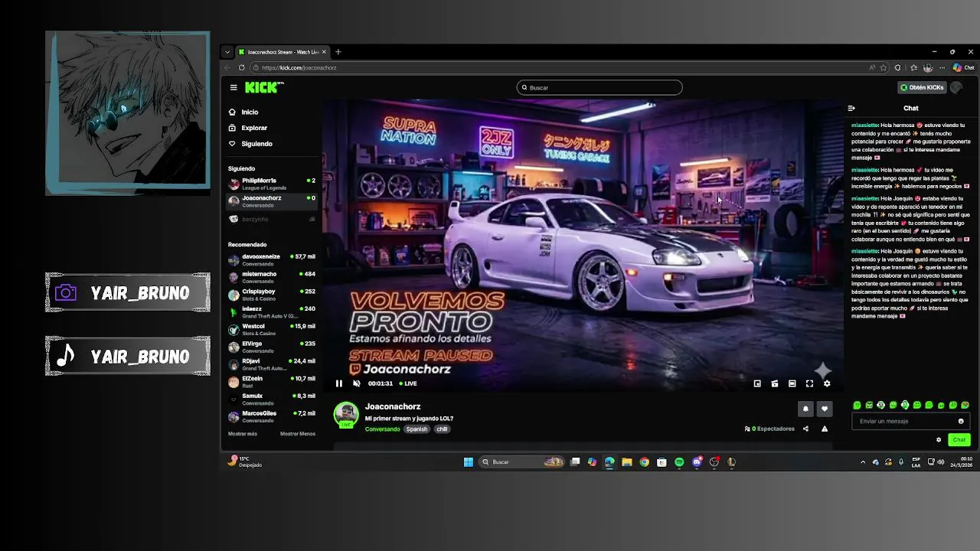This screenshot has height=551, width=980.
Task: Report stream with warning triangle icon
Action: pos(825,429)
